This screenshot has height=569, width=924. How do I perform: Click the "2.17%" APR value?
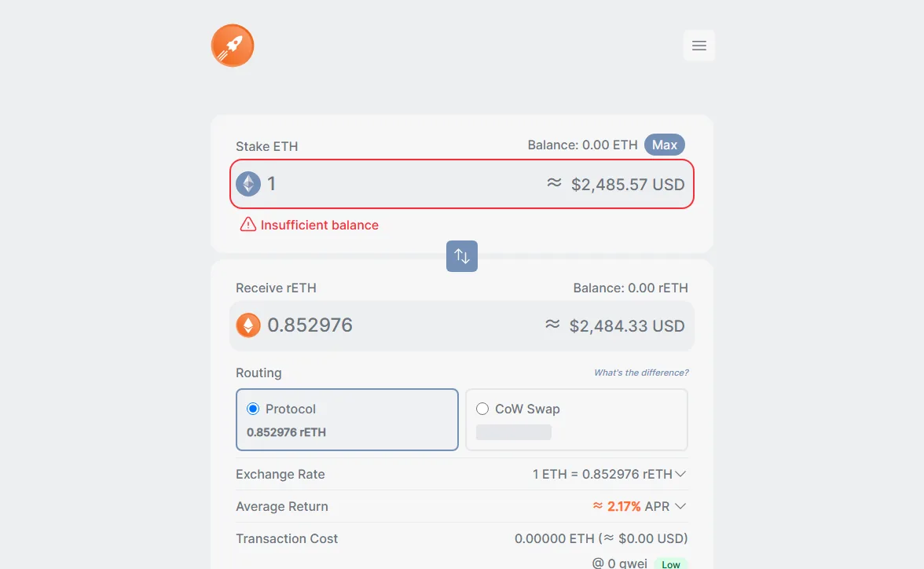pos(624,506)
